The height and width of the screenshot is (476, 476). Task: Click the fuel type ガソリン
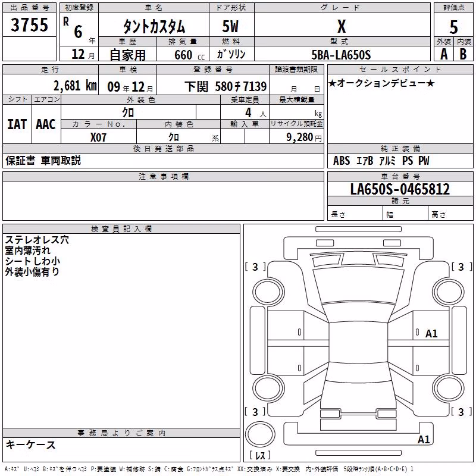[x=231, y=54]
